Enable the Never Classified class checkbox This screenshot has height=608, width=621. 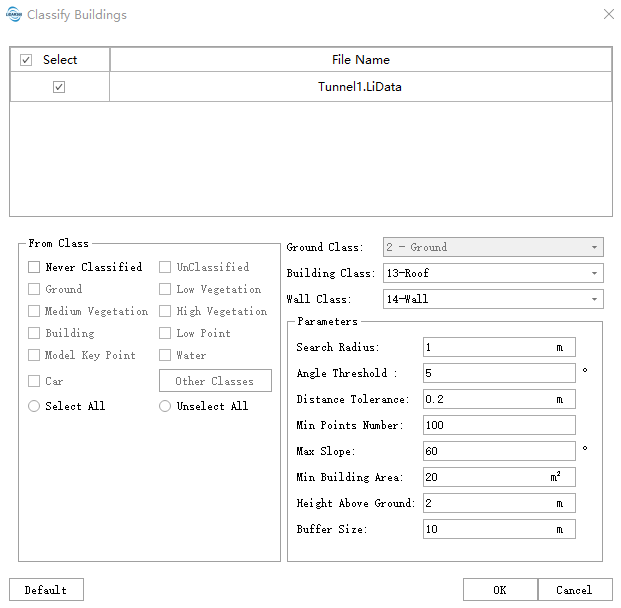pyautogui.click(x=34, y=267)
